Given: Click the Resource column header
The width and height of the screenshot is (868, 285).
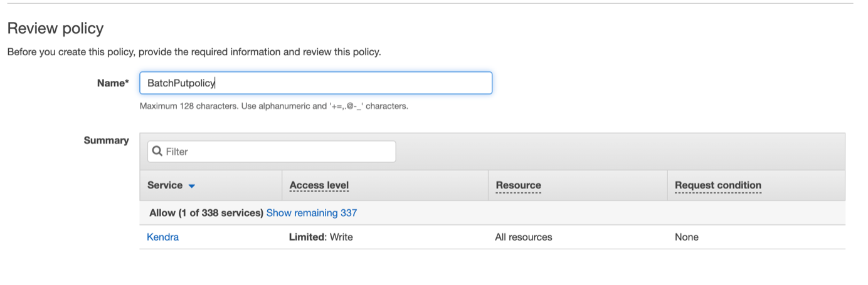Looking at the screenshot, I should (x=518, y=185).
